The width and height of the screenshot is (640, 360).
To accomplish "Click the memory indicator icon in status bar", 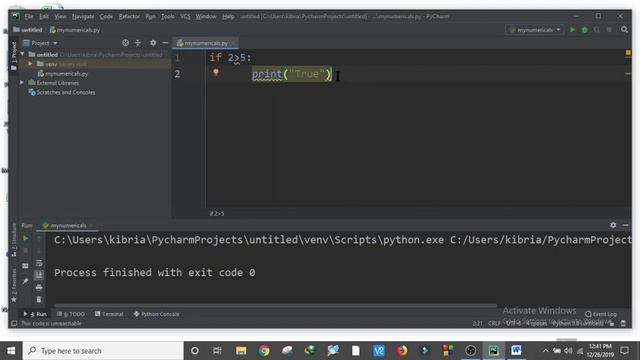I will click(x=623, y=323).
